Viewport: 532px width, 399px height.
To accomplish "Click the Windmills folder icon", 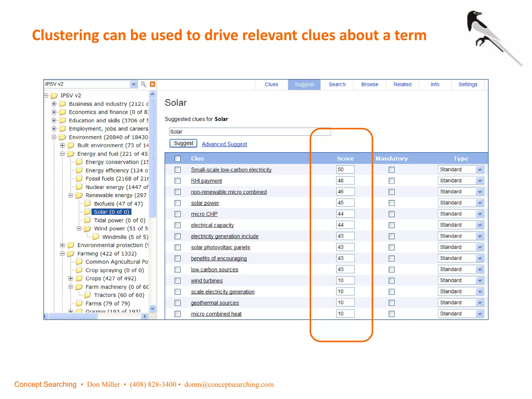I will pos(96,237).
